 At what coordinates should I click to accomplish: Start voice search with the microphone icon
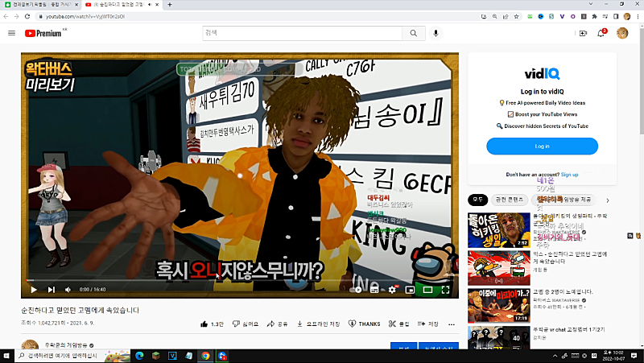pyautogui.click(x=436, y=33)
